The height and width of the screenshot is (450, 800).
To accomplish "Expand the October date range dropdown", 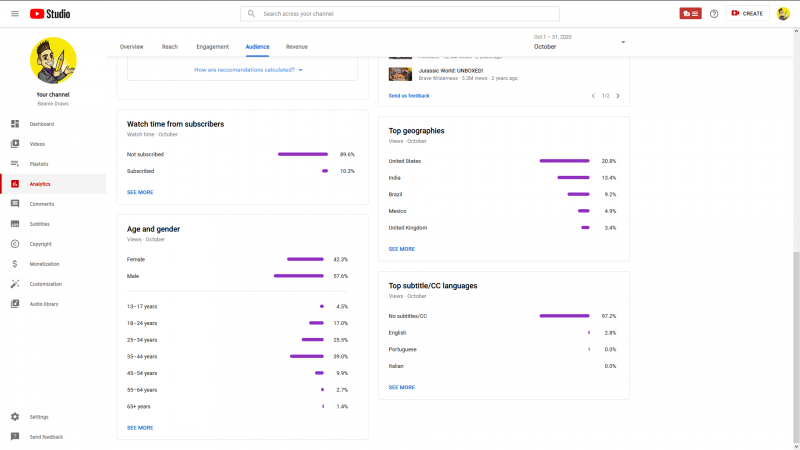I will point(623,42).
